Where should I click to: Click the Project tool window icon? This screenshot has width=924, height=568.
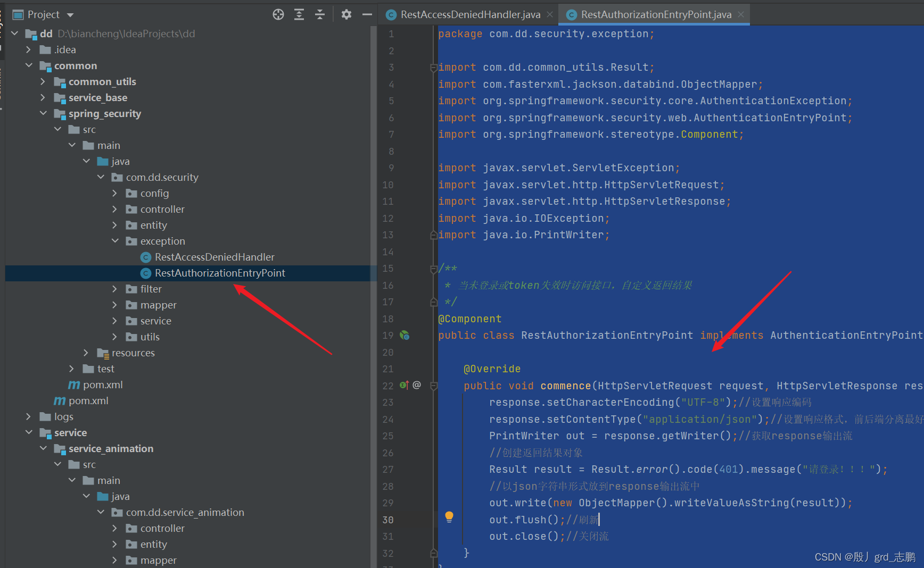18,14
